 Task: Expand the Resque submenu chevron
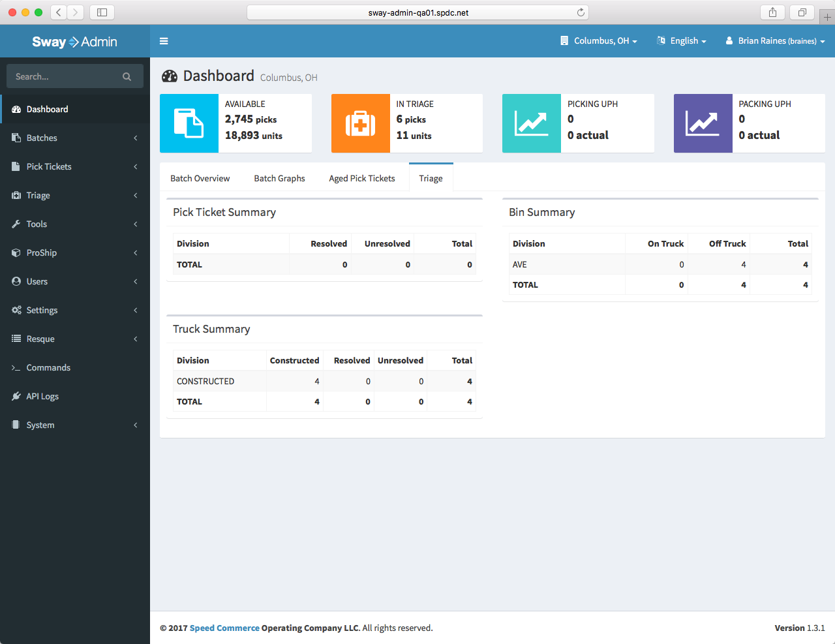[x=136, y=339]
